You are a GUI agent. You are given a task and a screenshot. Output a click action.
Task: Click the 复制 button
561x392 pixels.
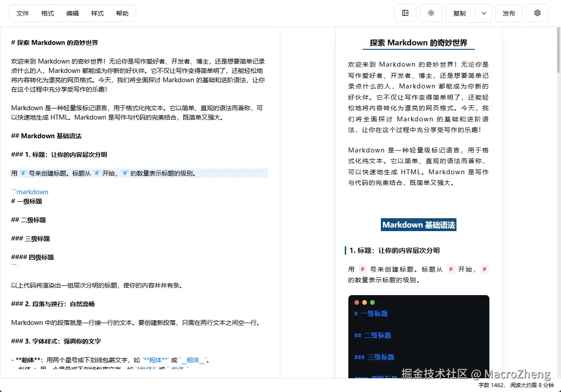coord(460,13)
